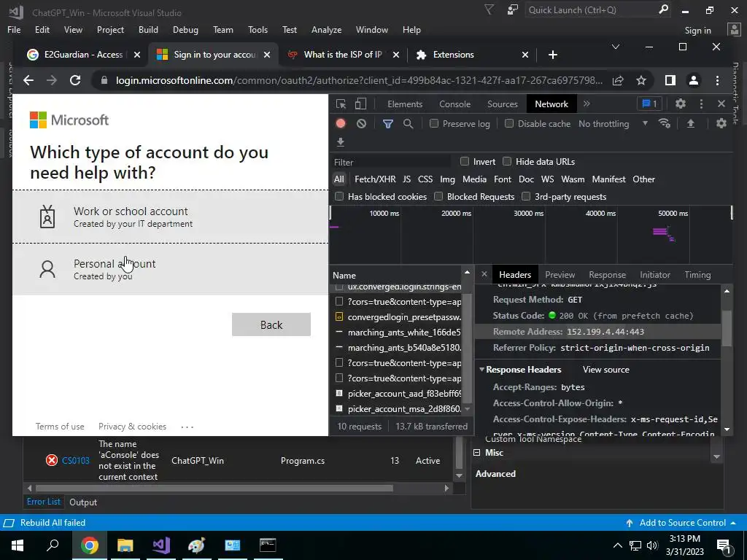Image resolution: width=747 pixels, height=560 pixels.
Task: Click View source for response headers
Action: 606,370
